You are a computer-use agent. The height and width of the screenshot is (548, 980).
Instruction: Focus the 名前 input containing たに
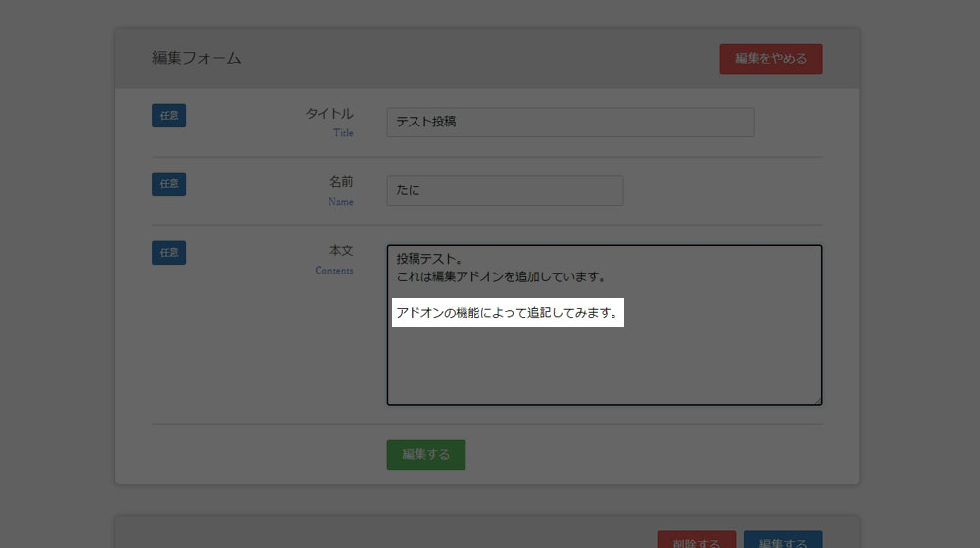(505, 190)
